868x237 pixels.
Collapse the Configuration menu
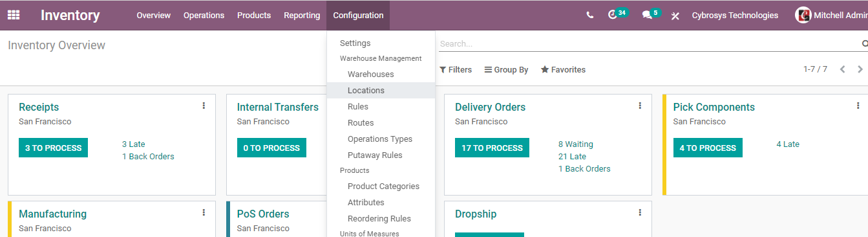coord(358,15)
